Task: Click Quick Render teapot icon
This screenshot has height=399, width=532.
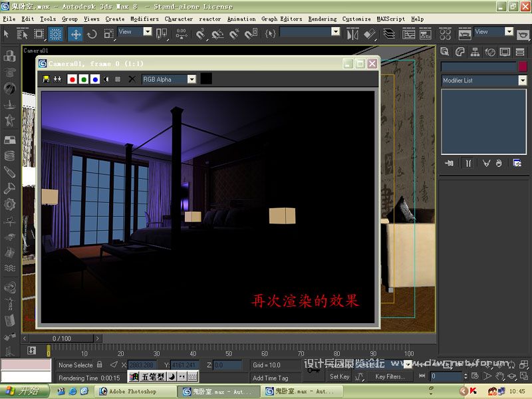Action: [523, 35]
